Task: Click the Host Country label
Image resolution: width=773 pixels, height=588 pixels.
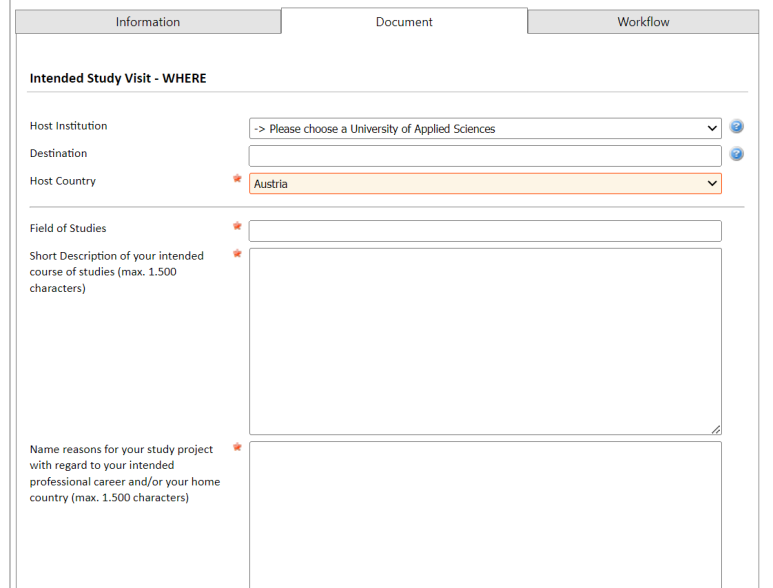Action: pos(63,181)
